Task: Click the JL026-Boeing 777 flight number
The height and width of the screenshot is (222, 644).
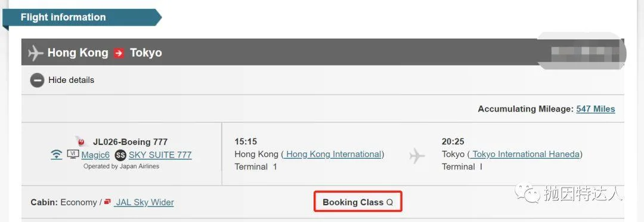Action: (130, 142)
